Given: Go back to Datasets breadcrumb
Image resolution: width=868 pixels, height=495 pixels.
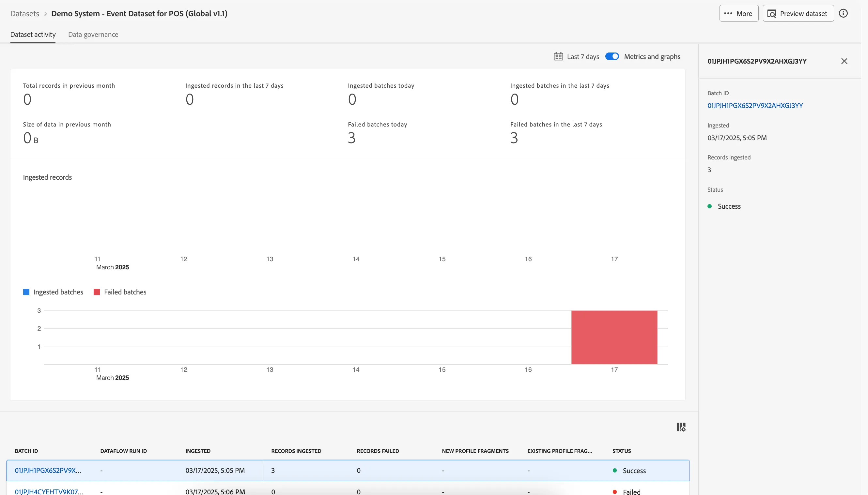Looking at the screenshot, I should [x=24, y=14].
